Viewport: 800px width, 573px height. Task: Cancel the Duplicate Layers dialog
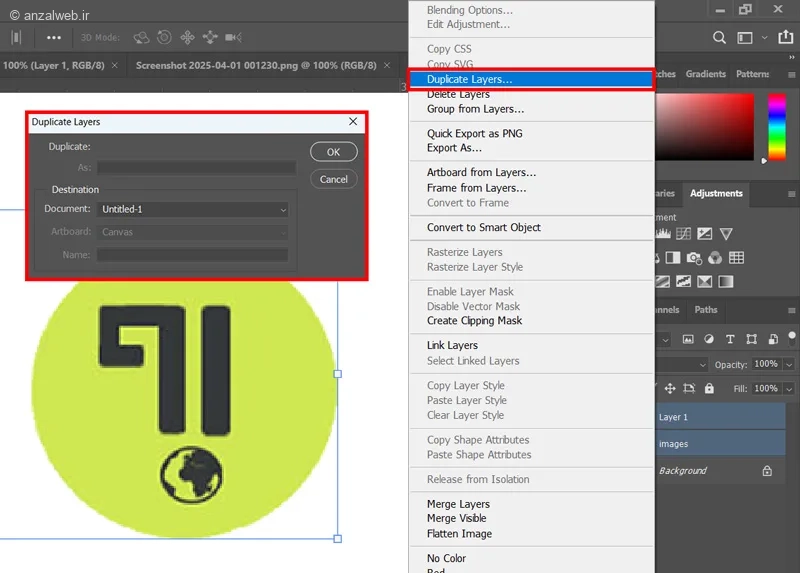point(334,179)
